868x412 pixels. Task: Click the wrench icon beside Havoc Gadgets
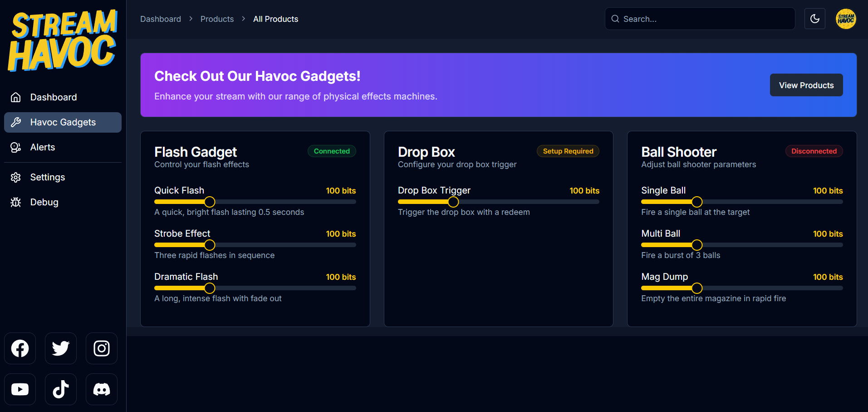[x=16, y=122]
